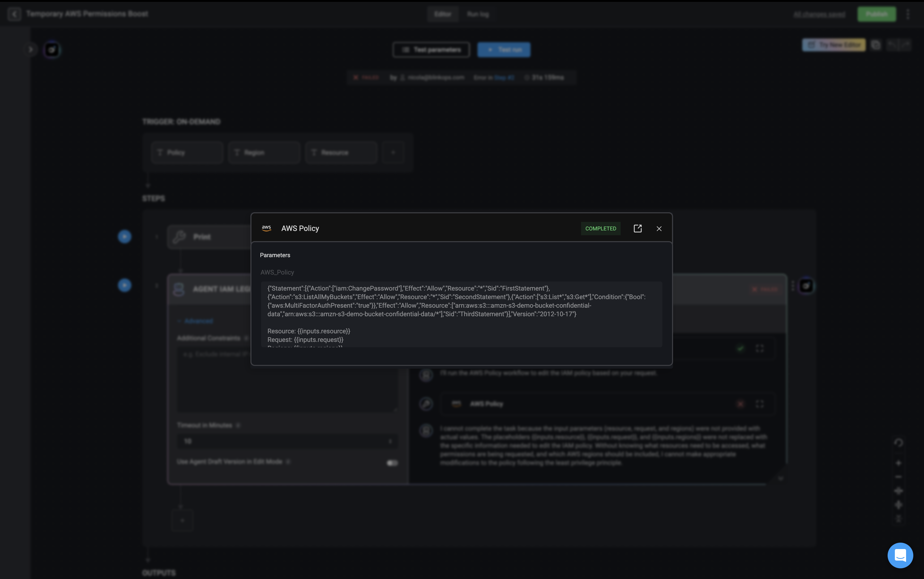Click the assistant icon right of Agent step
924x579 pixels.
click(806, 286)
